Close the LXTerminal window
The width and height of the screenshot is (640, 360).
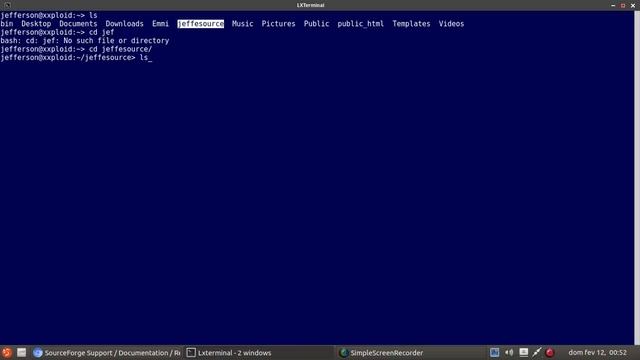(x=633, y=5)
